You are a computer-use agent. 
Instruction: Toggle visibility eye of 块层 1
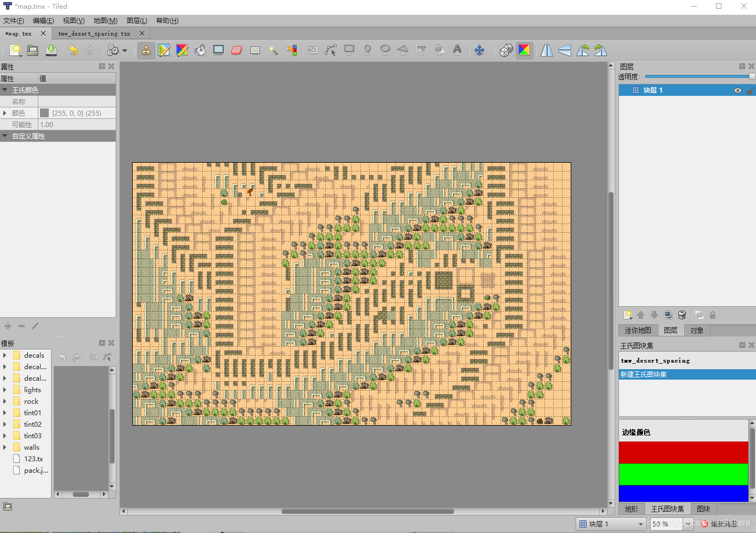(x=738, y=90)
